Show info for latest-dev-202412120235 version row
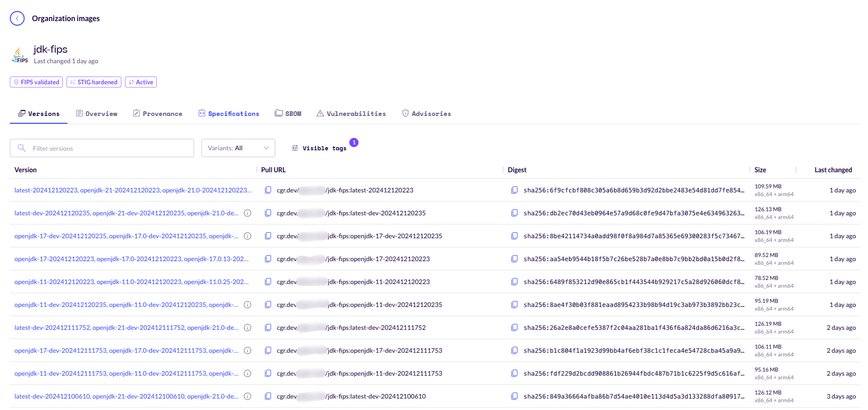 pos(247,213)
